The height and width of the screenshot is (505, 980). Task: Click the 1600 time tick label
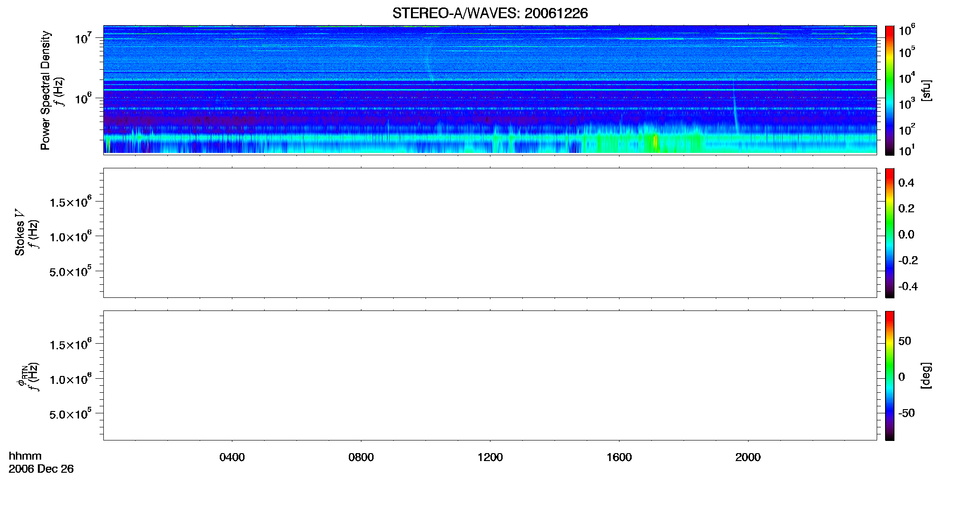[x=619, y=457]
